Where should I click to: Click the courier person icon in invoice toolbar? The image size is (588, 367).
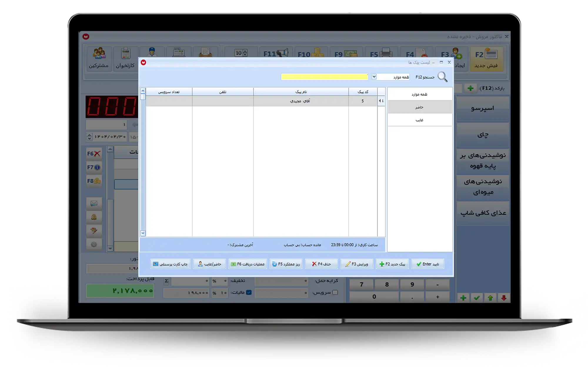tap(152, 52)
